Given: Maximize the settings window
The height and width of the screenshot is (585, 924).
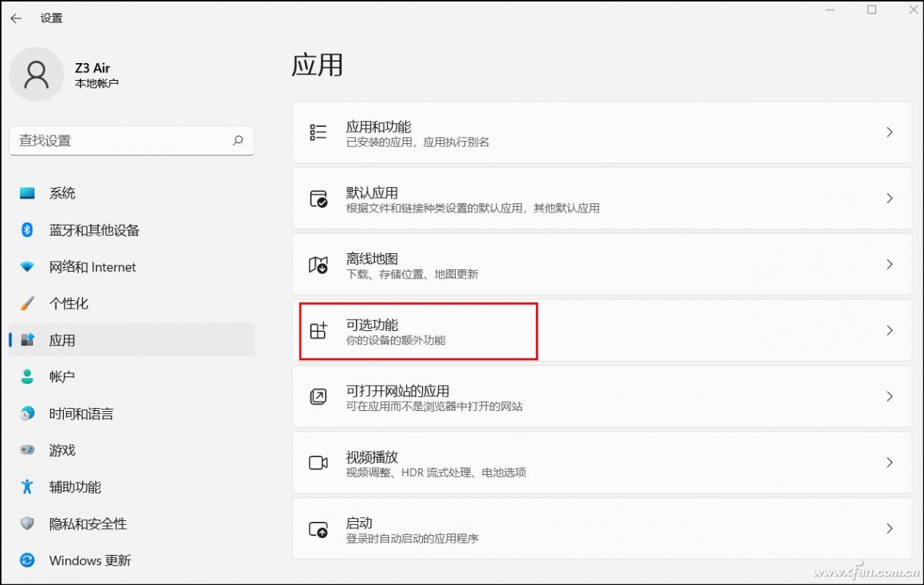Looking at the screenshot, I should [872, 10].
